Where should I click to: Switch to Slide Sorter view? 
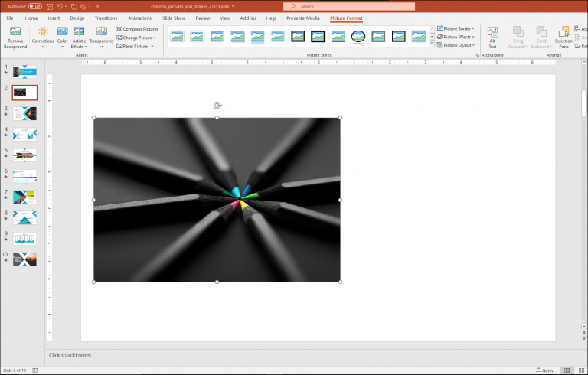[581, 370]
